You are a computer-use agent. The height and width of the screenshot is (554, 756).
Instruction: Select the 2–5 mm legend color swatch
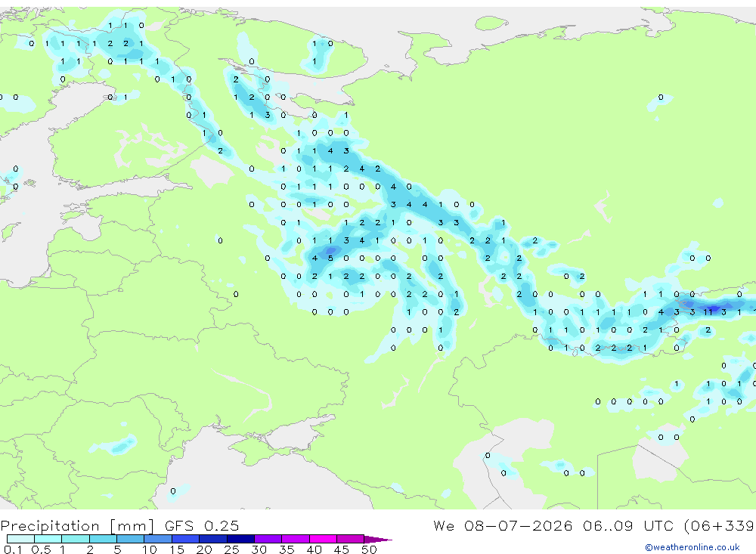tap(103, 539)
